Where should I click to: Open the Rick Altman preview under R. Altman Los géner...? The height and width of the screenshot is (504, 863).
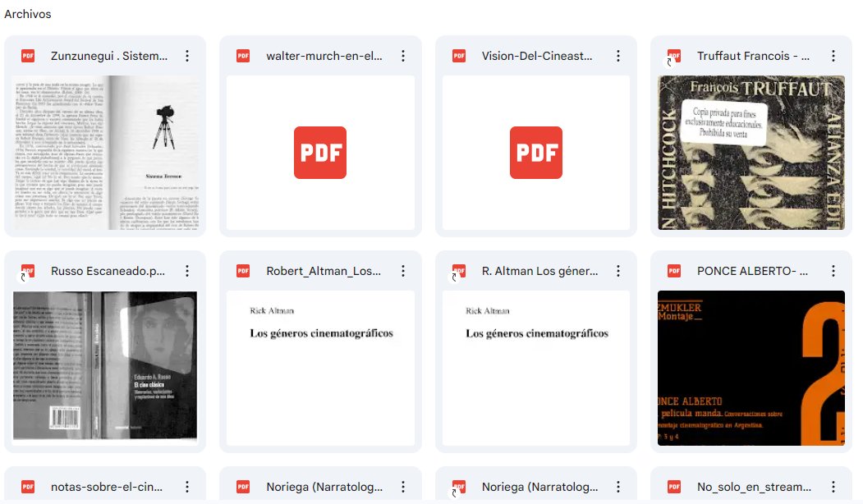(x=536, y=368)
